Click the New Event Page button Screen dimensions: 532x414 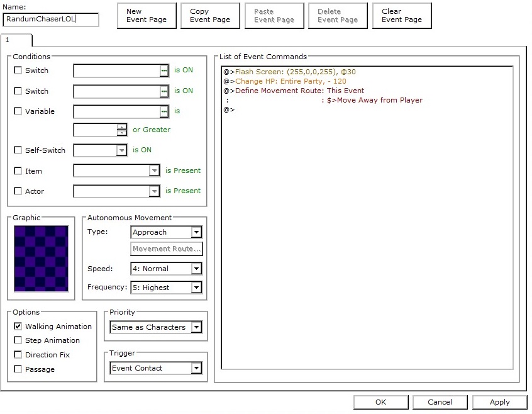click(x=147, y=16)
